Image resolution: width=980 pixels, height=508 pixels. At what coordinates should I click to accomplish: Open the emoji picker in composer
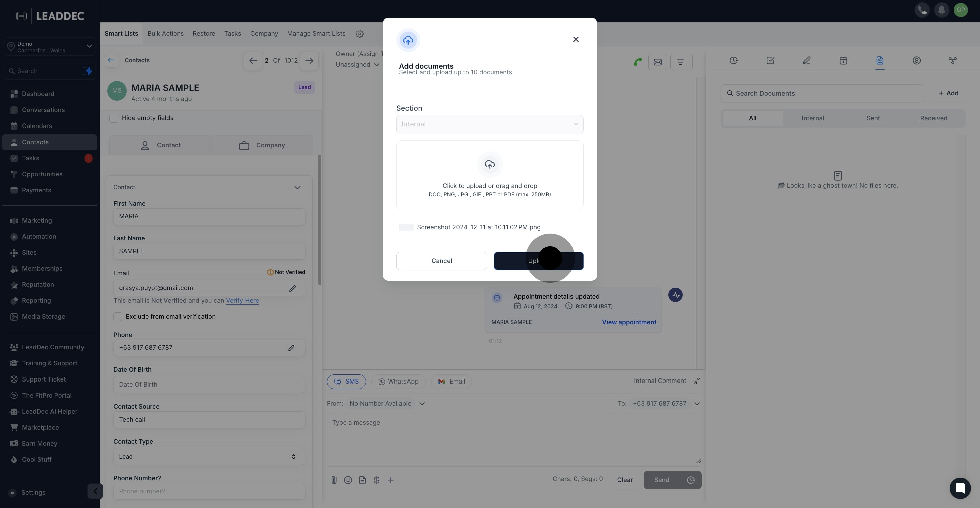coord(348,480)
